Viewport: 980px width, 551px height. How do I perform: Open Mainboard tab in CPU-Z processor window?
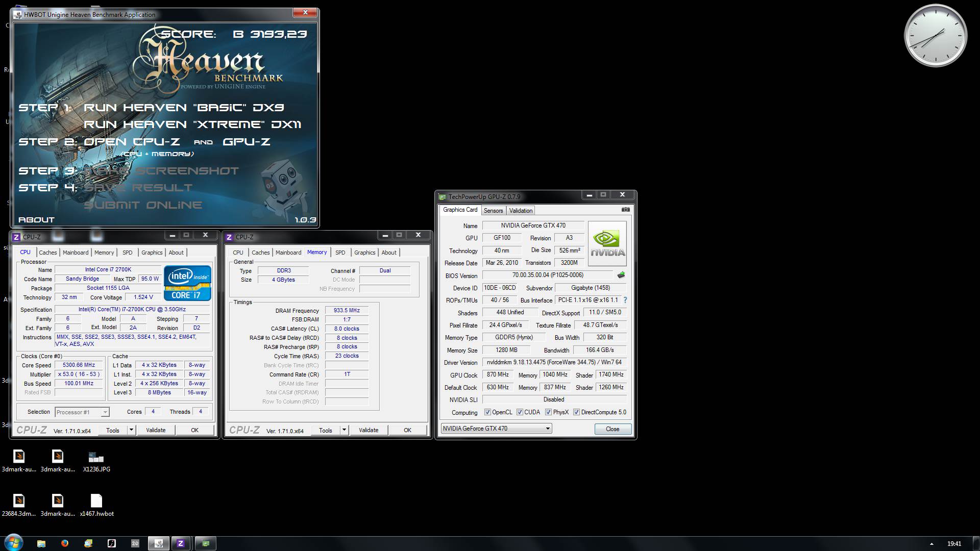point(76,253)
